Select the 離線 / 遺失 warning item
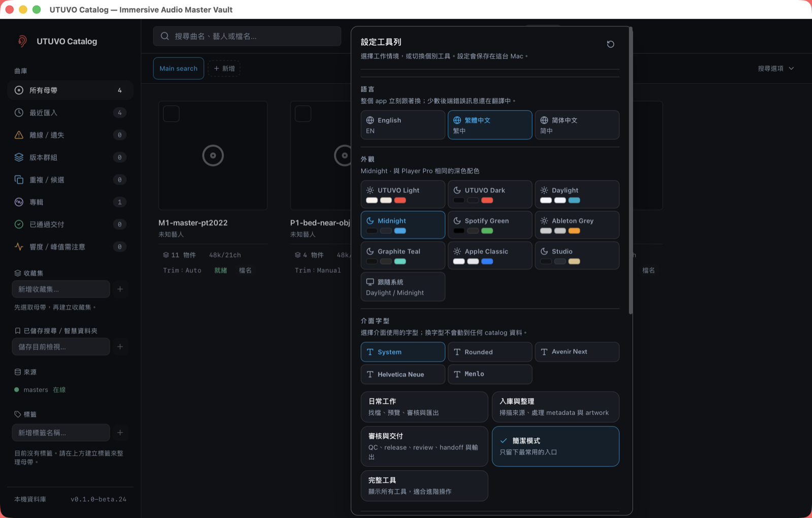812x518 pixels. point(71,135)
